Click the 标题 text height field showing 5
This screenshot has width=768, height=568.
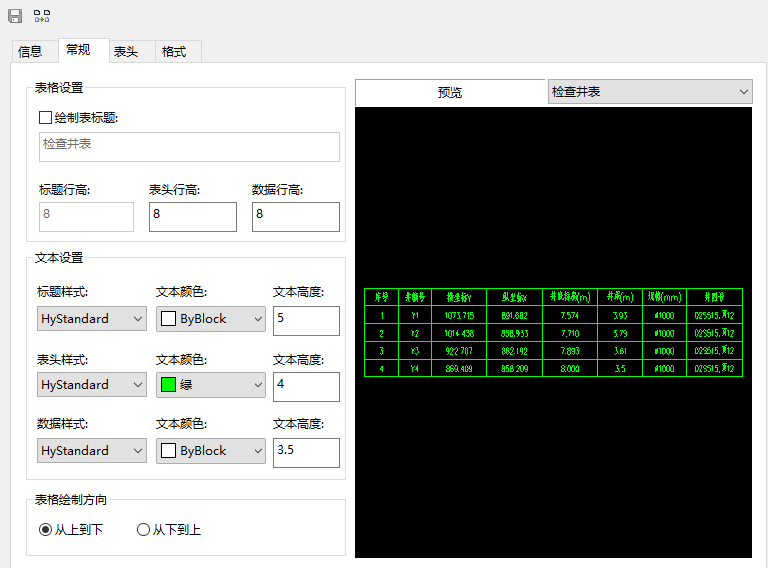(306, 321)
